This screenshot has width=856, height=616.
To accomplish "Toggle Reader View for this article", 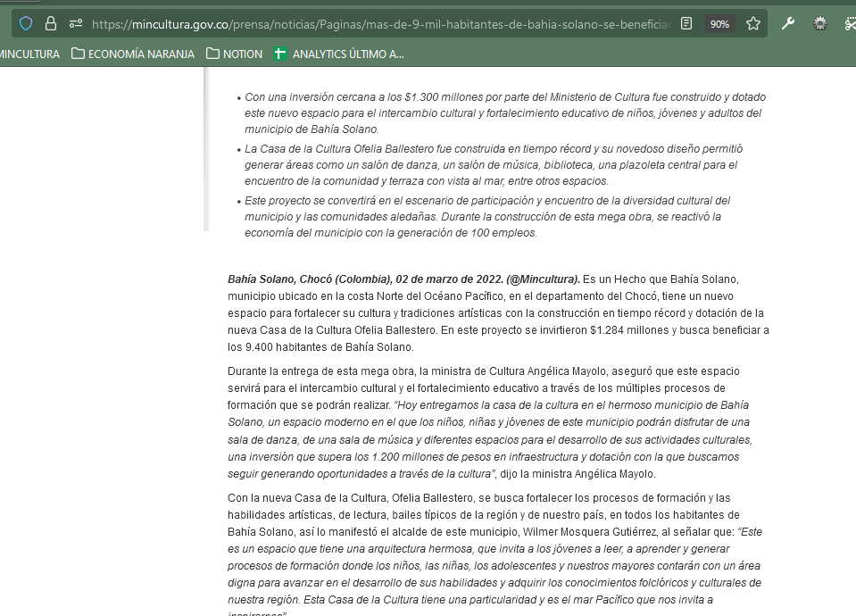I will tap(686, 23).
